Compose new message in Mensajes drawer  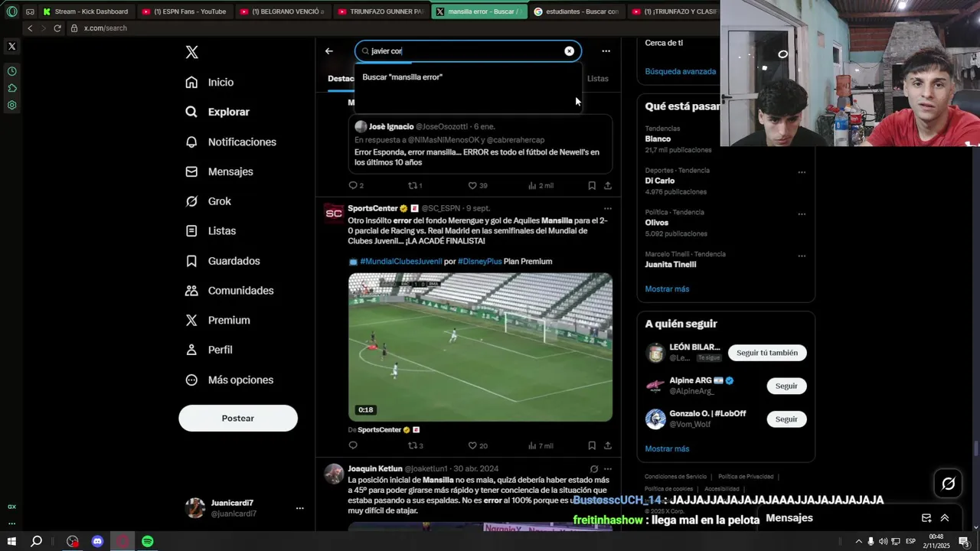pos(926,518)
